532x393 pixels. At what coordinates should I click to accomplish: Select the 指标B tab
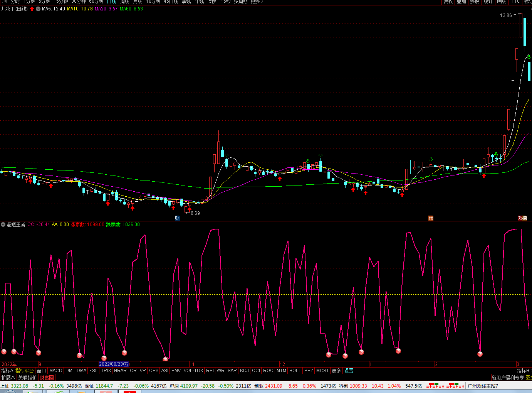[x=523, y=371]
